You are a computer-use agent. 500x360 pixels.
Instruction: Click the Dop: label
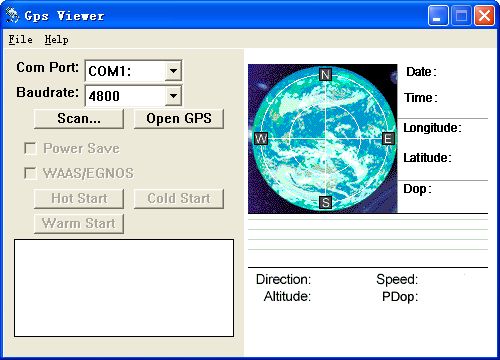[417, 189]
